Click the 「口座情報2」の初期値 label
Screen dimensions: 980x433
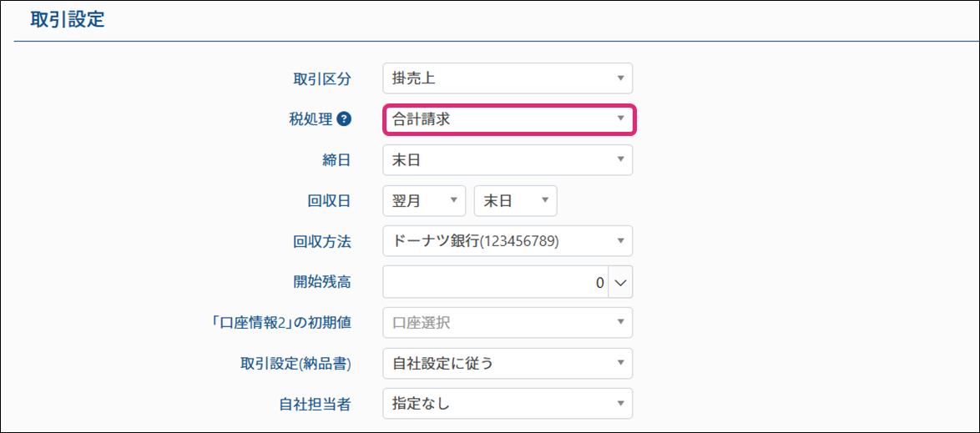[284, 323]
